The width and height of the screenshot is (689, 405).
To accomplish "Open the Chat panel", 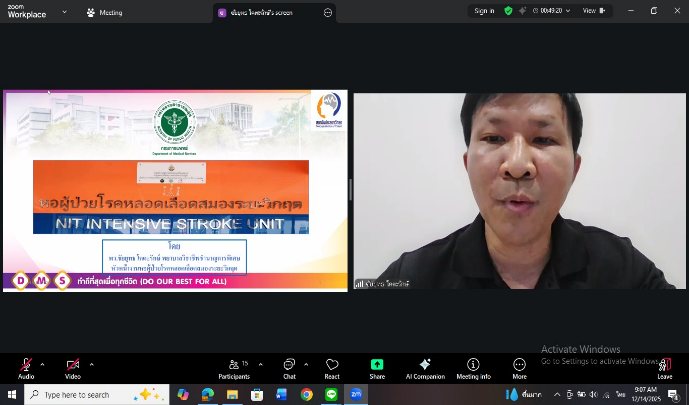I will (x=289, y=369).
